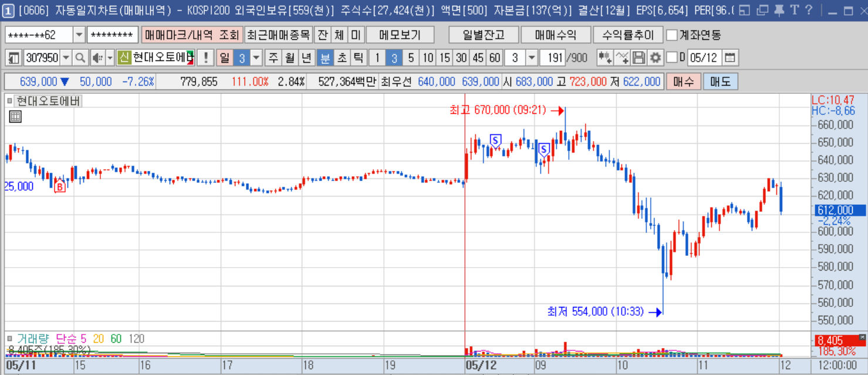Select the 5 minute interval tab
Image resolution: width=868 pixels, height=375 pixels.
411,58
